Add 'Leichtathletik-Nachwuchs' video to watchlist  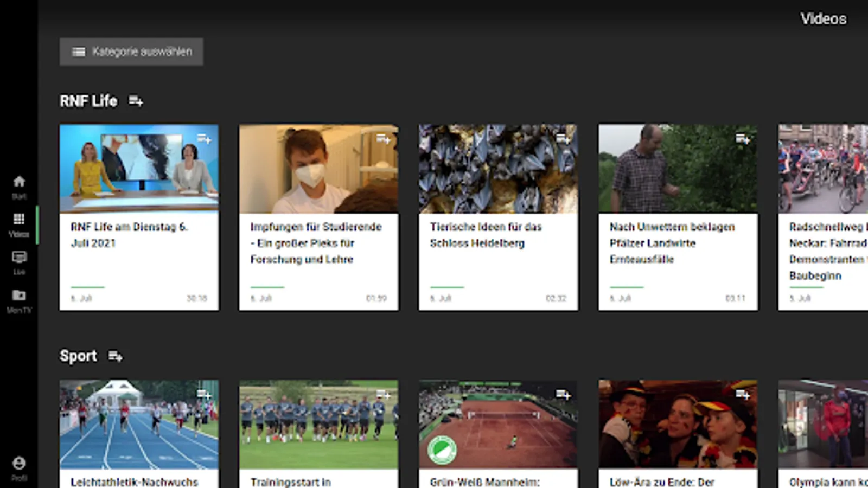click(x=204, y=394)
